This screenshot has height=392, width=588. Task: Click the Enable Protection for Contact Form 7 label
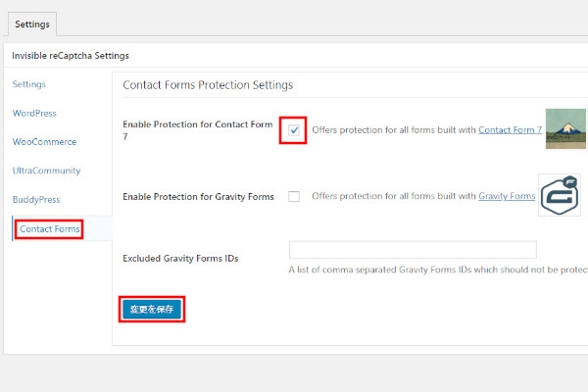coord(198,129)
